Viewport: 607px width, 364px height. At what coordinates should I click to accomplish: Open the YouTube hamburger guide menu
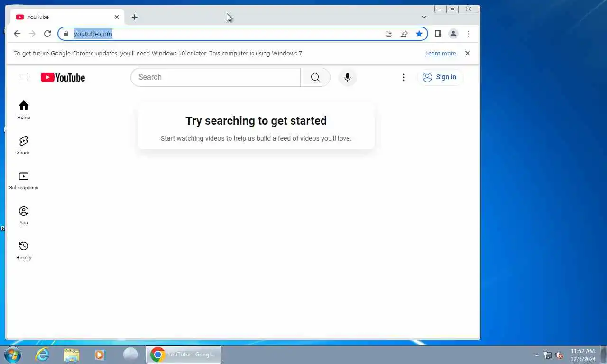pos(24,77)
